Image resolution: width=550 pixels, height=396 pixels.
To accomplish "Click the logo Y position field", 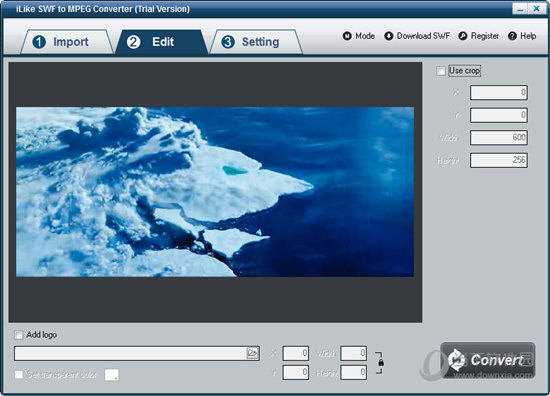I will pos(296,372).
